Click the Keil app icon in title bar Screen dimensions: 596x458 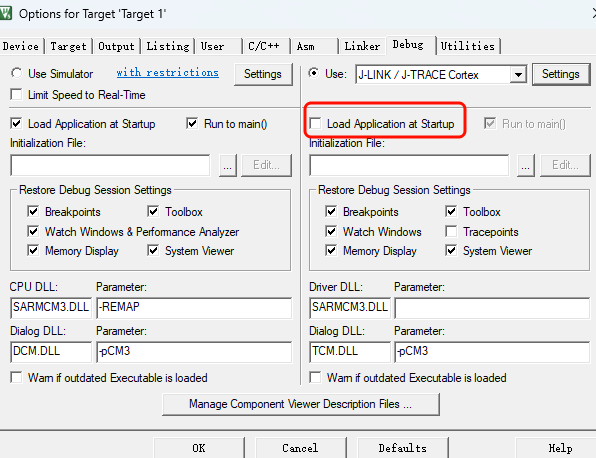pyautogui.click(x=5, y=14)
